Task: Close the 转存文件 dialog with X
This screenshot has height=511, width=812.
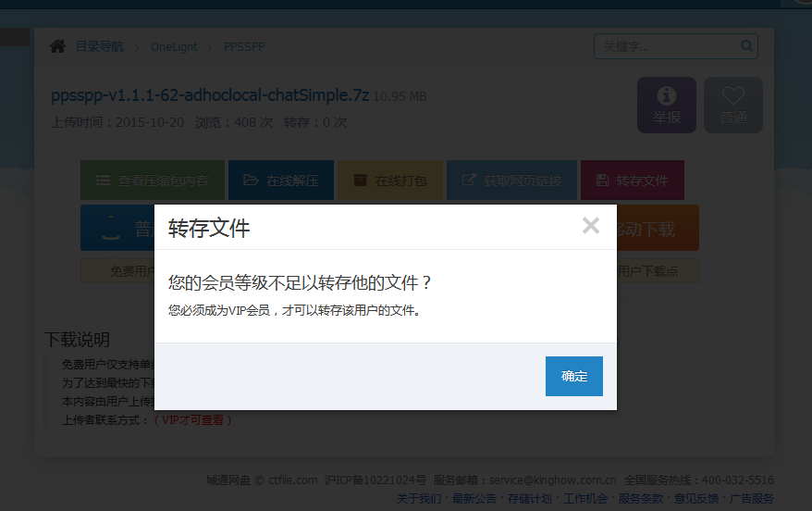Action: click(591, 226)
